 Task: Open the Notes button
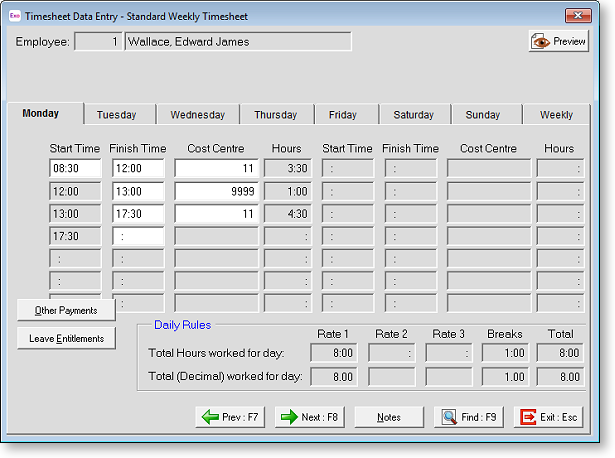388,417
